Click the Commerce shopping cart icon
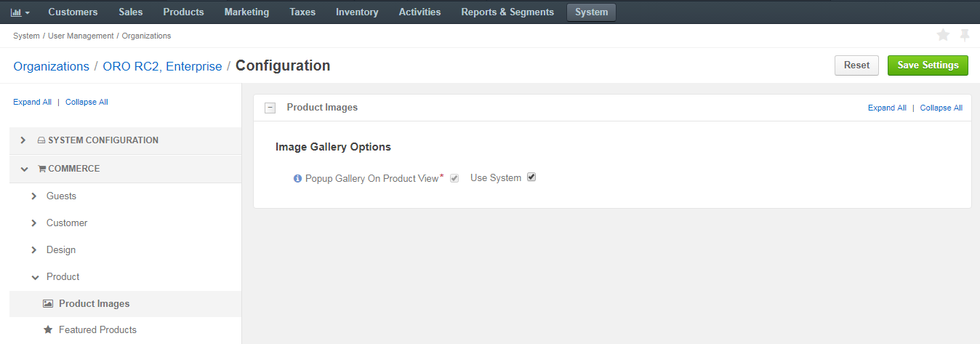Viewport: 980px width, 344px height. (41, 169)
